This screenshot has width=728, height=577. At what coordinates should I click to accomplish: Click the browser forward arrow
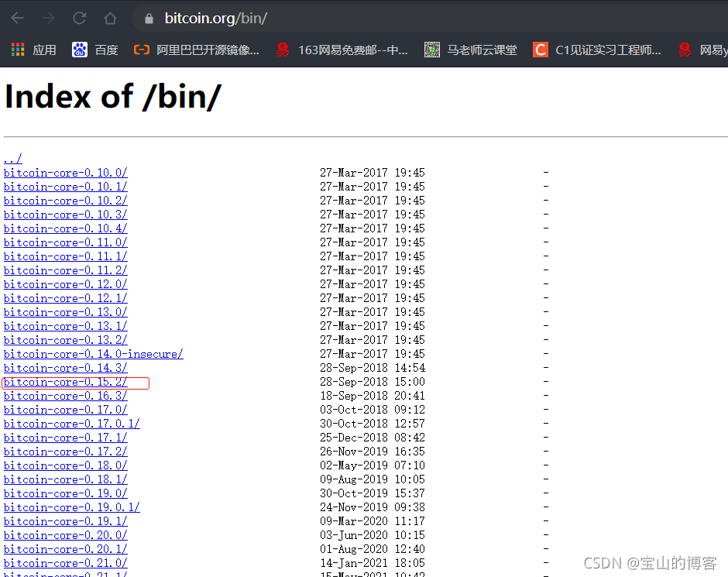click(48, 18)
